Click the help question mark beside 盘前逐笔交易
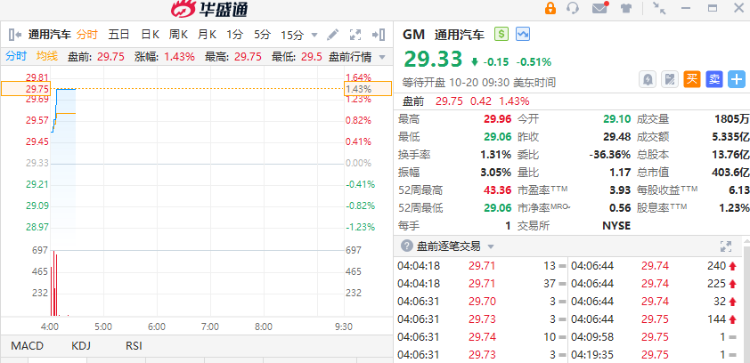 407,246
